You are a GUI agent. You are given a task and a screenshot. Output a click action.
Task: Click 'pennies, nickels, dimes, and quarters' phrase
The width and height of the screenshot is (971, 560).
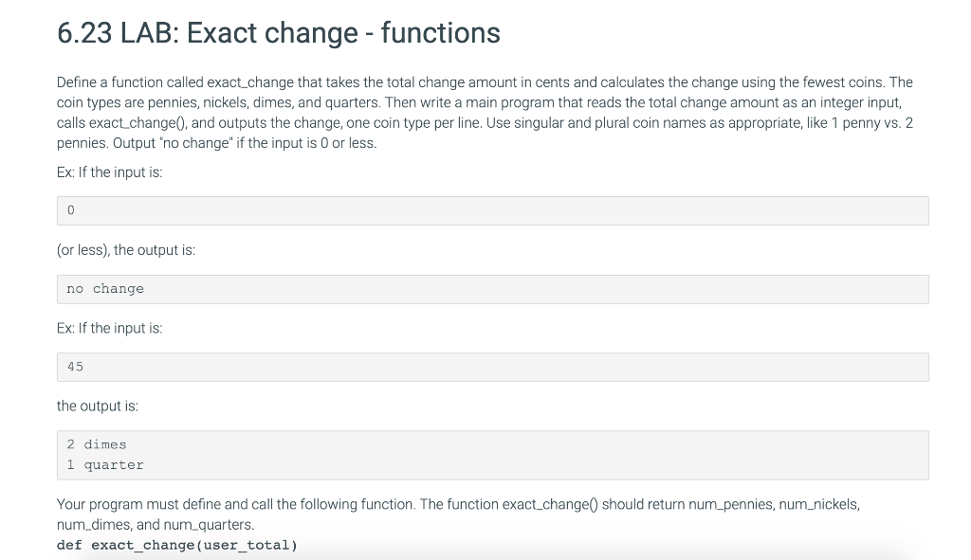(234, 103)
